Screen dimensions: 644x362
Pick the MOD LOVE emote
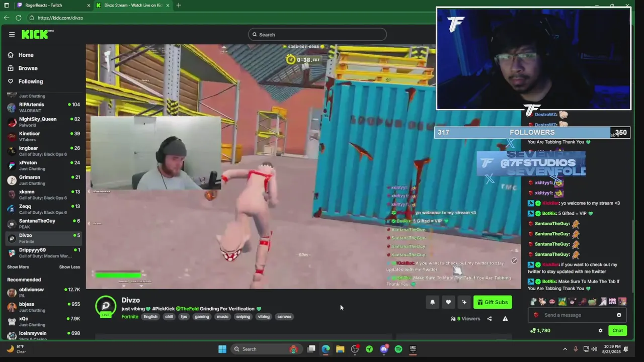pyautogui.click(x=612, y=302)
